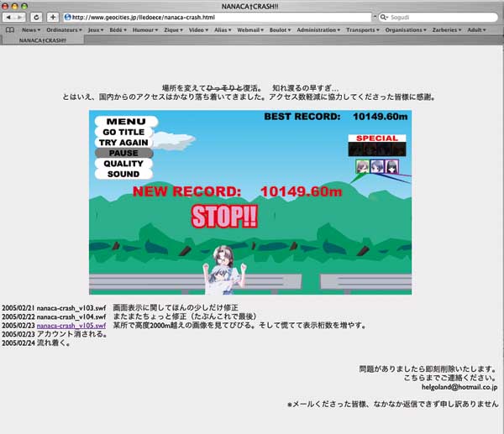Click the SPECIAL gauge panel
Image resolution: width=504 pixels, height=434 pixels.
[377, 145]
